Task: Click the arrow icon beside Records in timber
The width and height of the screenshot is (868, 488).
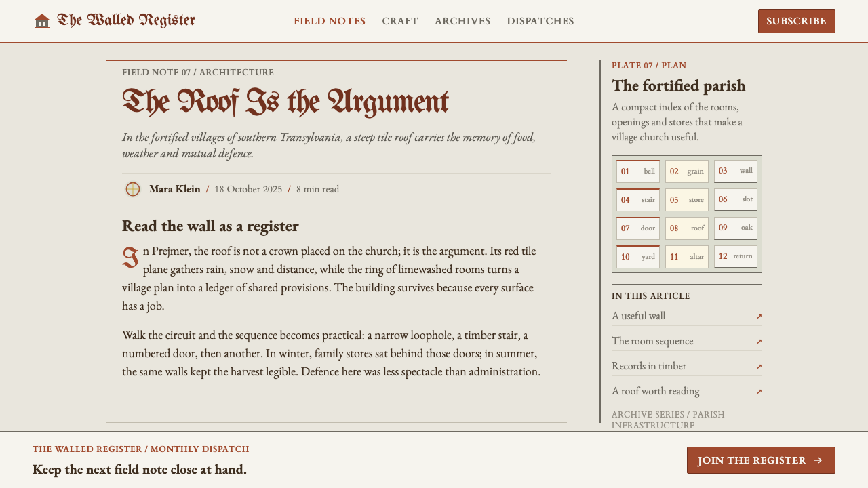Action: point(759,367)
